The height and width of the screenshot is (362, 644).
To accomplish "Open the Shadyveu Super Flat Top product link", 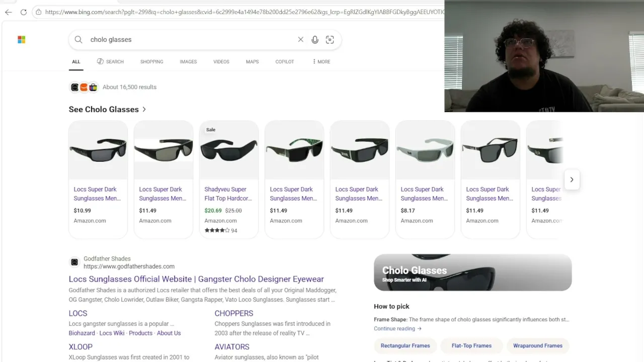I will (228, 194).
